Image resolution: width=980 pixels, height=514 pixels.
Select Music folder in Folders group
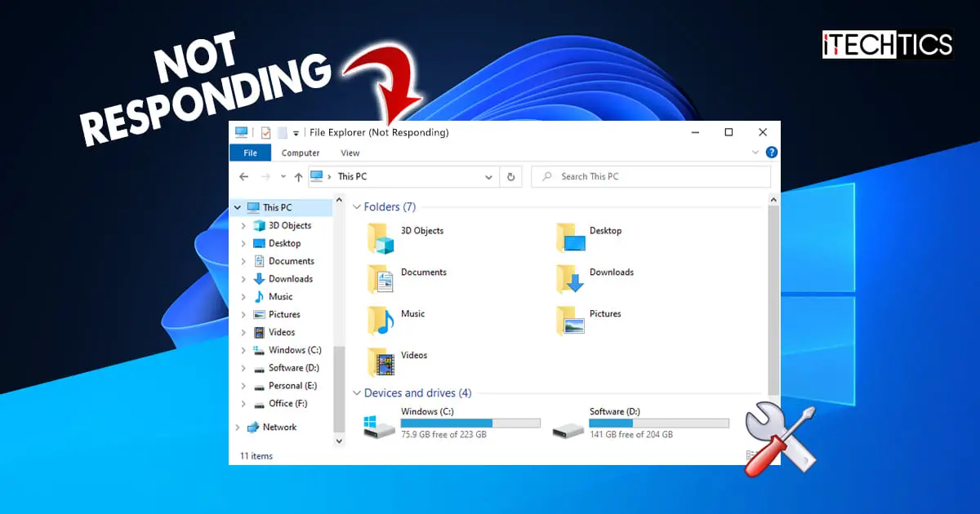(x=396, y=321)
